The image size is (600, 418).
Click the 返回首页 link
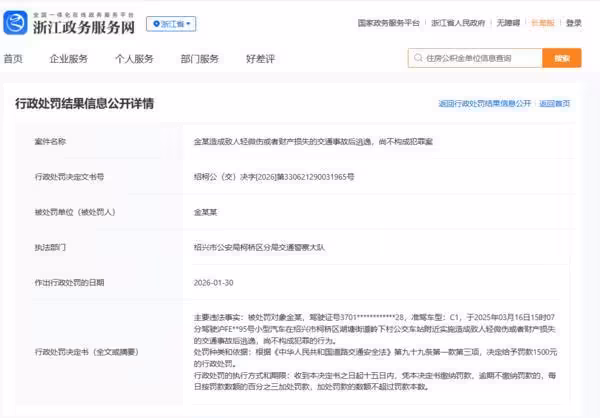tap(554, 103)
